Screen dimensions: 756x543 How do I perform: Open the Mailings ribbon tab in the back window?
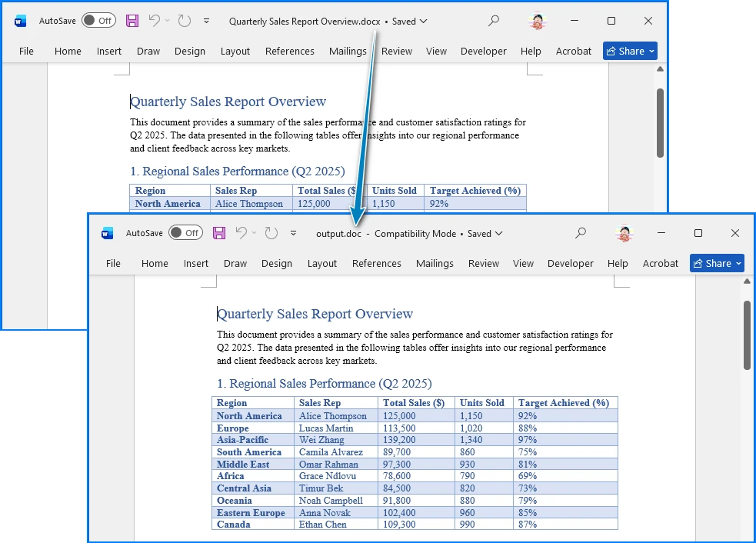coord(348,51)
